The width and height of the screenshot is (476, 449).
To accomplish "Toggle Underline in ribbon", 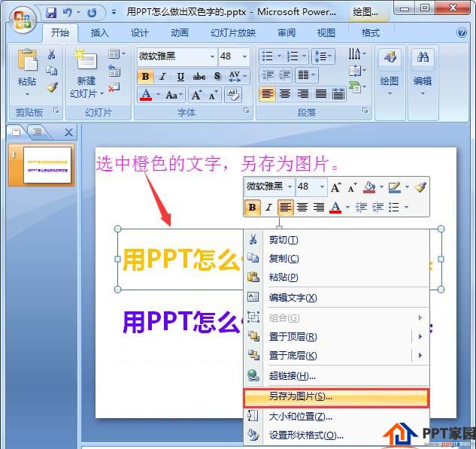I will click(x=180, y=77).
